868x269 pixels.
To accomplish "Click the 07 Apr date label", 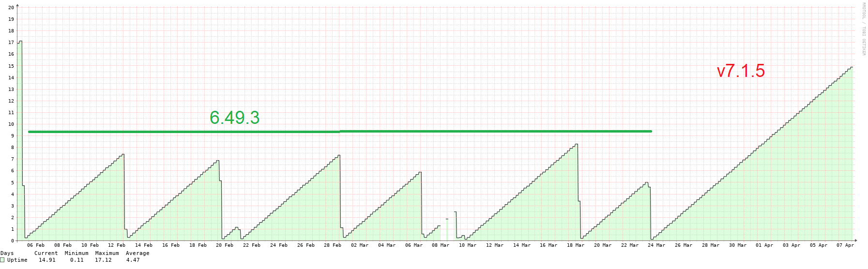I will tap(845, 245).
